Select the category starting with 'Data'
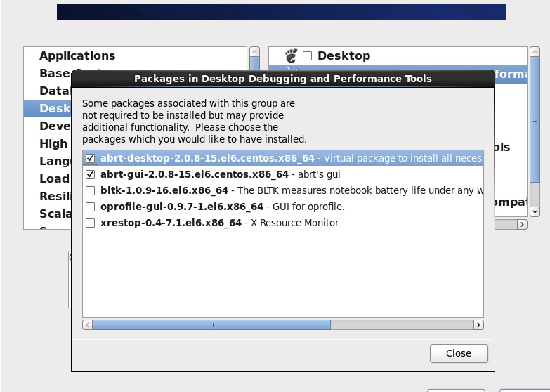This screenshot has height=392, width=550. click(x=48, y=91)
